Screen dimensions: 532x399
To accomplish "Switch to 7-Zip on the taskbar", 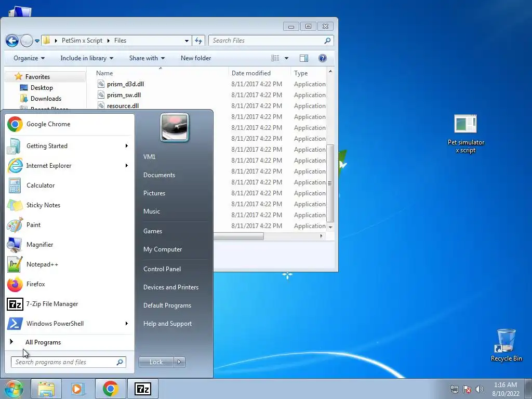I will pos(142,389).
